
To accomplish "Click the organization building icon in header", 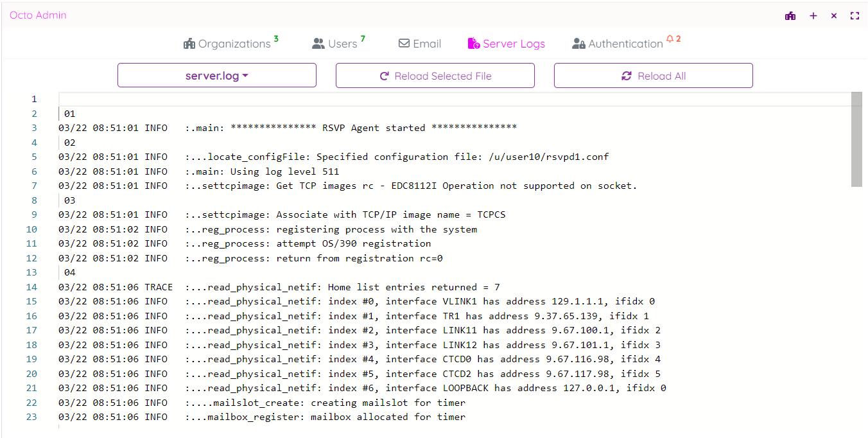I will tap(790, 16).
